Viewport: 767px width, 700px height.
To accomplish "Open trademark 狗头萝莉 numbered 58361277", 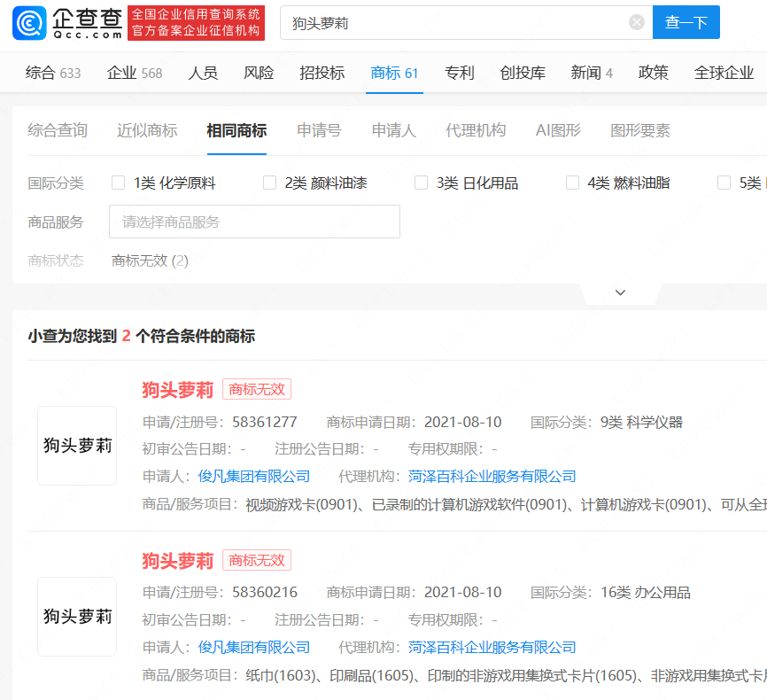I will 177,390.
